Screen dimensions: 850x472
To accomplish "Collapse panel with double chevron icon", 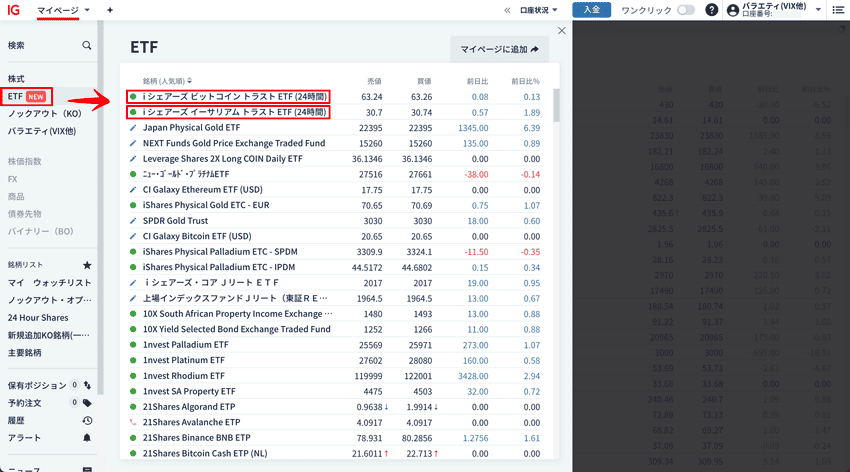I will (507, 10).
